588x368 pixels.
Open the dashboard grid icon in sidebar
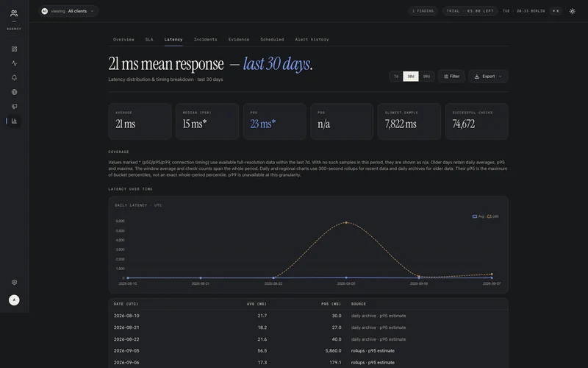pos(14,49)
